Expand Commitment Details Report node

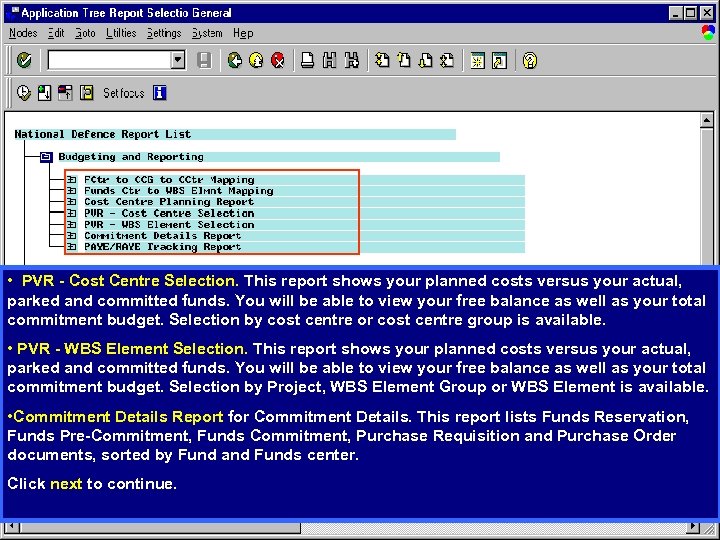[x=72, y=236]
